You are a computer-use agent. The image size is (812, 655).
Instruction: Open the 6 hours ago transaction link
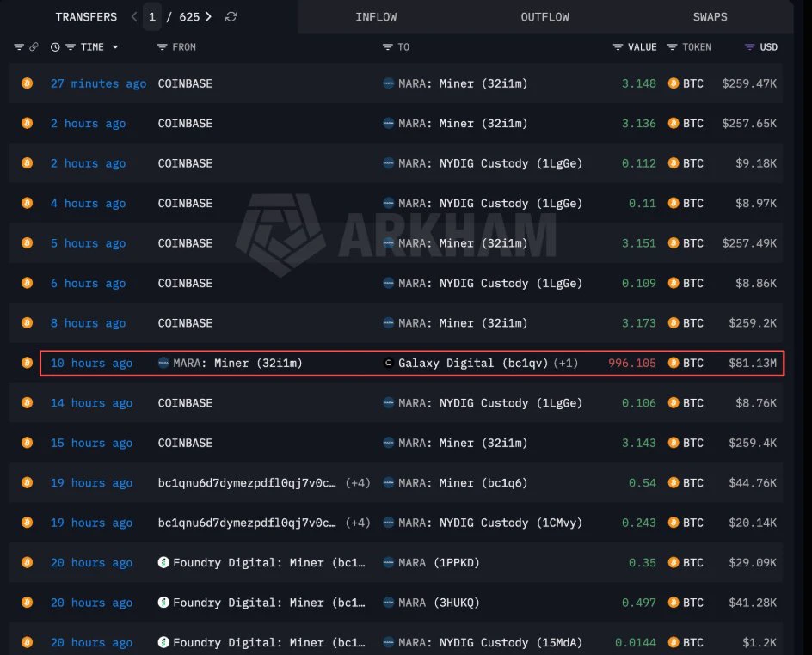point(88,284)
